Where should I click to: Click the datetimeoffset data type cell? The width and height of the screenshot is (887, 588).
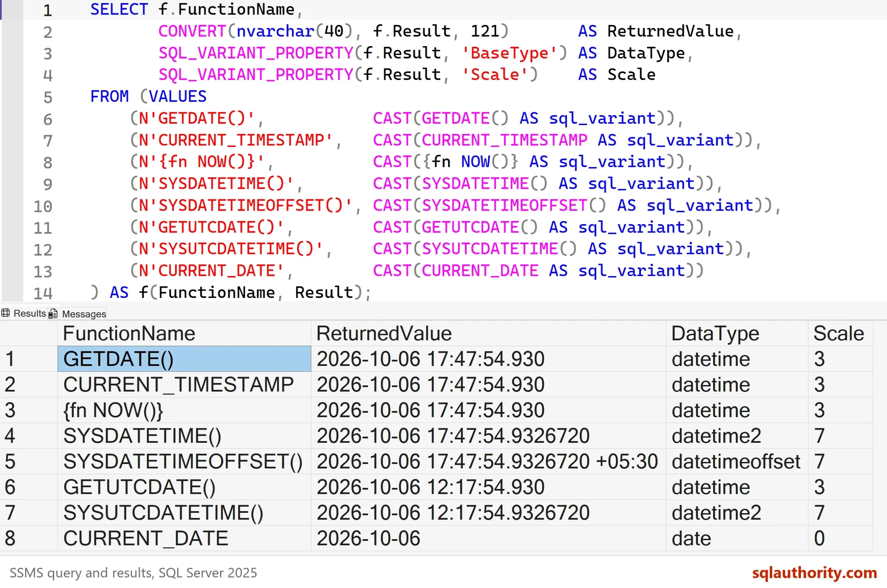pyautogui.click(x=737, y=461)
